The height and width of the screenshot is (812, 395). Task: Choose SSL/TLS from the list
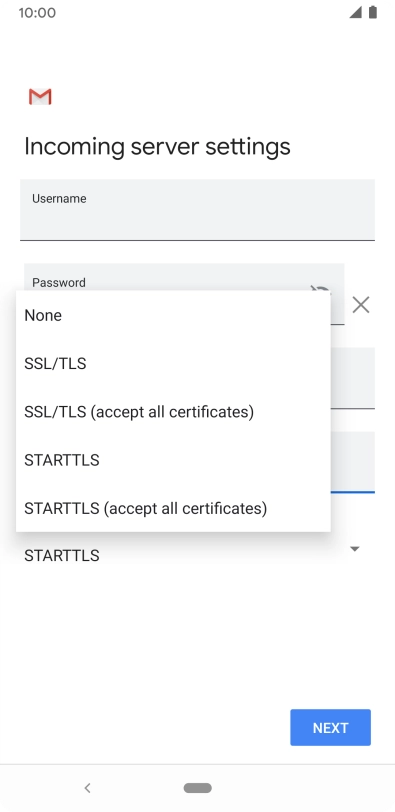point(173,364)
